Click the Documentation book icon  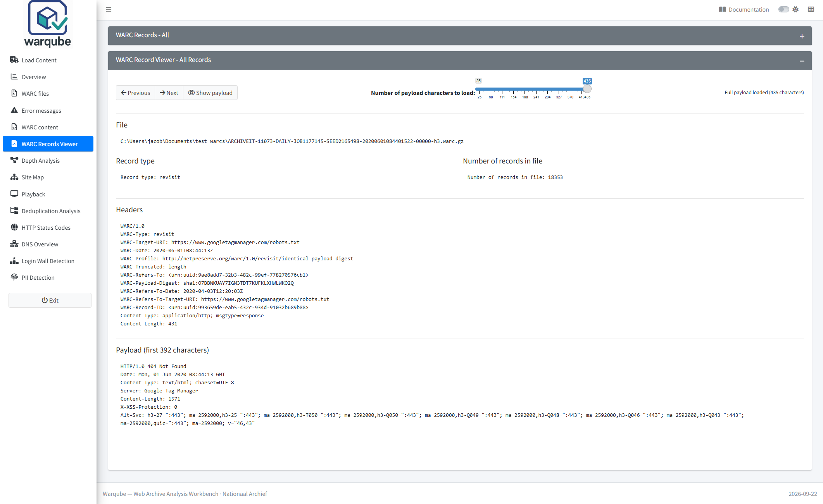tap(722, 9)
